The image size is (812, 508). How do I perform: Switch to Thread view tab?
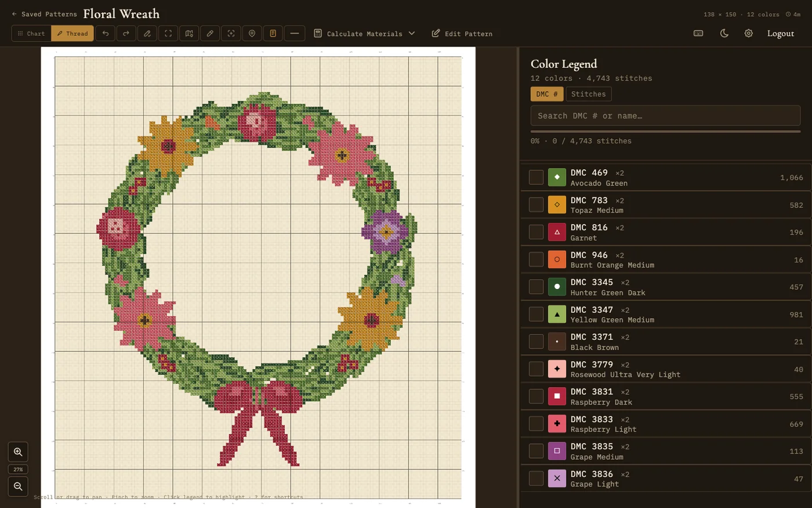tap(72, 34)
